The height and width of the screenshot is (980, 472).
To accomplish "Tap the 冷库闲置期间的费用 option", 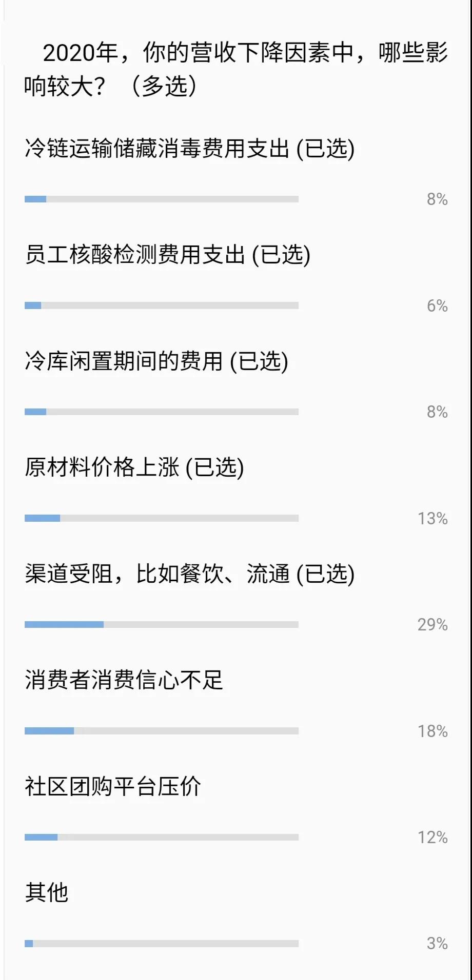I will coord(156,361).
